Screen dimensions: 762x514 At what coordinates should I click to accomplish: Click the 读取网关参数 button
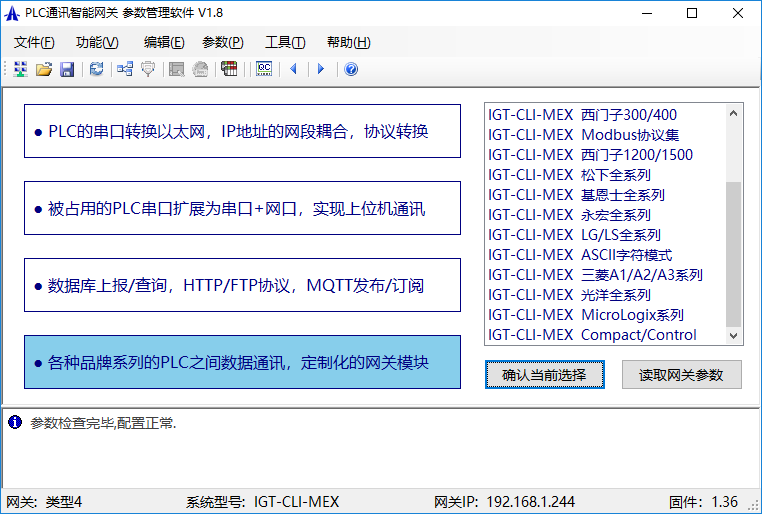(681, 375)
